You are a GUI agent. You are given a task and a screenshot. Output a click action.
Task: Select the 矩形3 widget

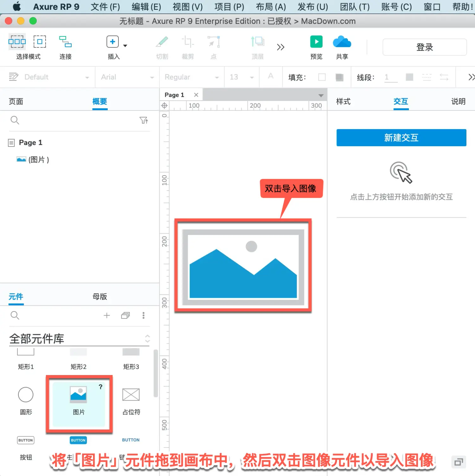click(x=131, y=359)
